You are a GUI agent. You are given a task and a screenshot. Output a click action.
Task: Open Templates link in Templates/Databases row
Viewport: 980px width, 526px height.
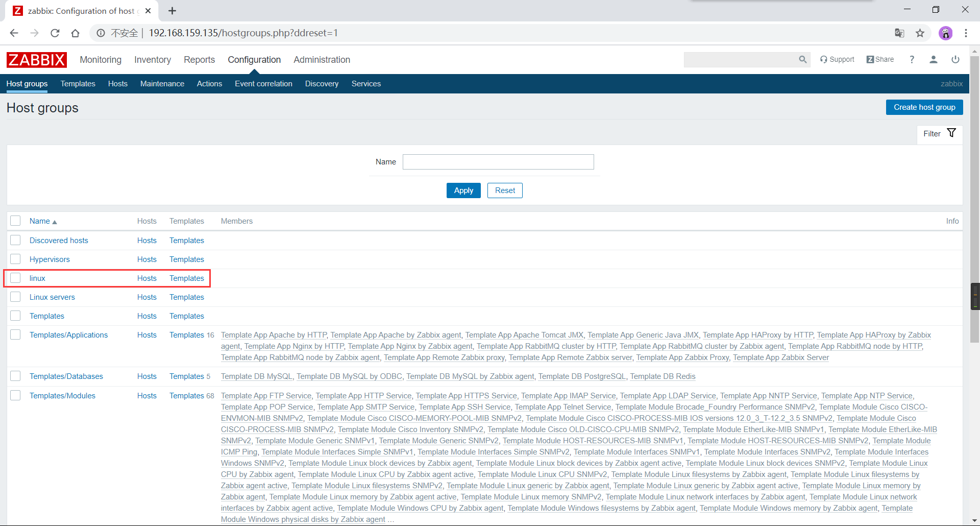click(x=187, y=376)
